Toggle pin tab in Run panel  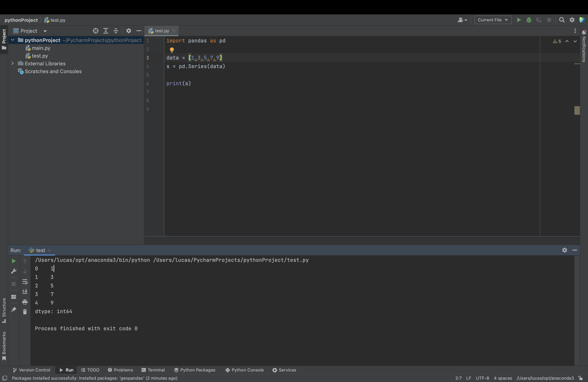pyautogui.click(x=14, y=309)
